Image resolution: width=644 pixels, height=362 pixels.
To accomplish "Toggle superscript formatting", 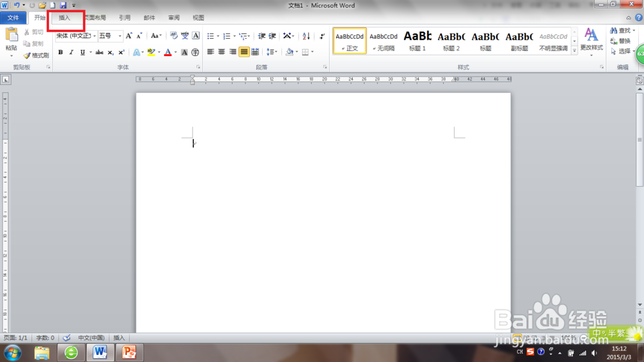I will coord(121,52).
